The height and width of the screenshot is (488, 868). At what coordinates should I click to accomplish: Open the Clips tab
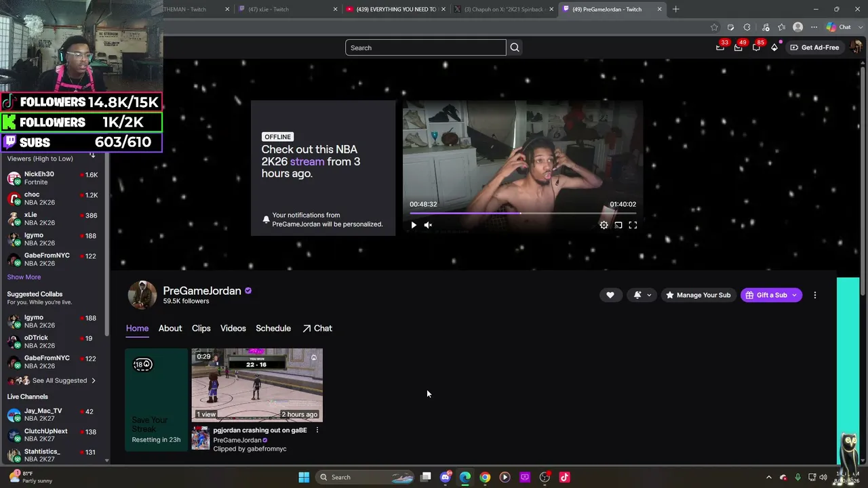[201, 329]
